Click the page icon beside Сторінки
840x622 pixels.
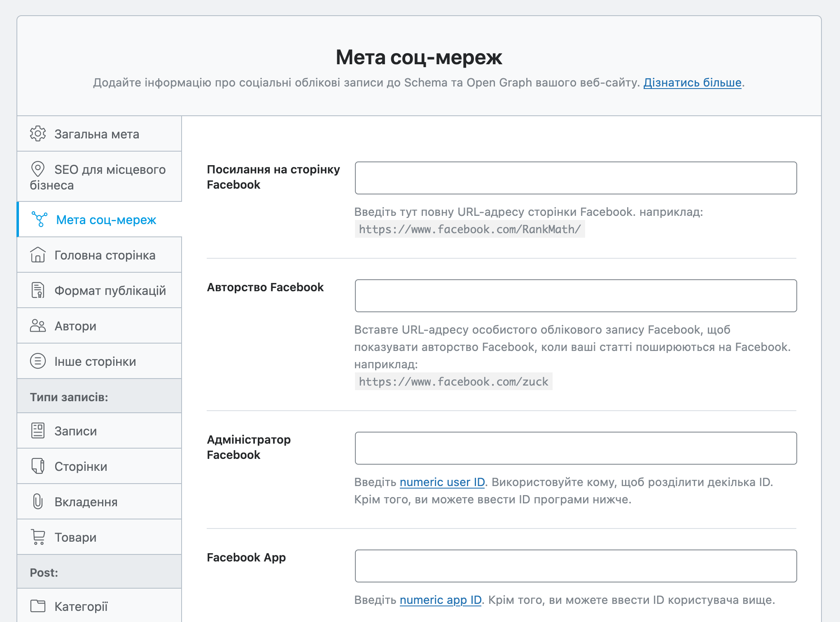(38, 466)
